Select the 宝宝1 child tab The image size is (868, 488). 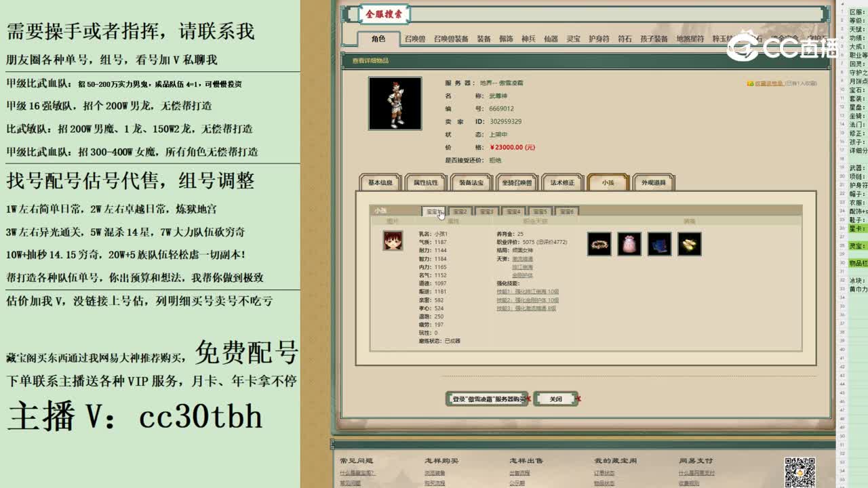pyautogui.click(x=433, y=211)
